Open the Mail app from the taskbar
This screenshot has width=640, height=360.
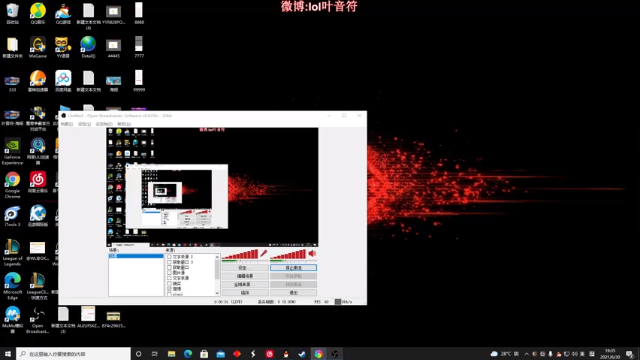pos(220,354)
